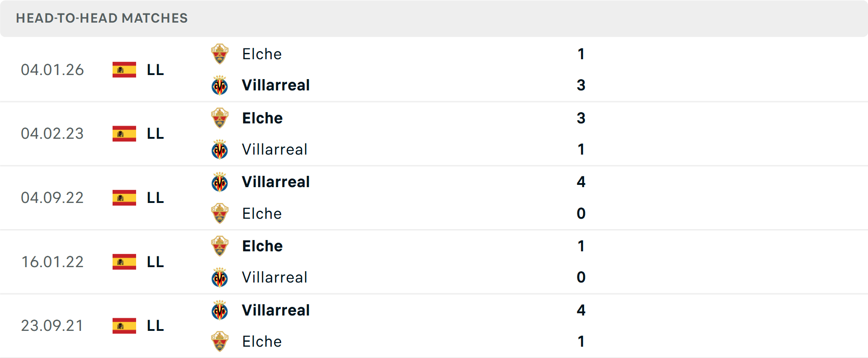Click the score 0 for Elche on 04.09.22
Image resolution: width=868 pixels, height=358 pixels.
pyautogui.click(x=581, y=213)
